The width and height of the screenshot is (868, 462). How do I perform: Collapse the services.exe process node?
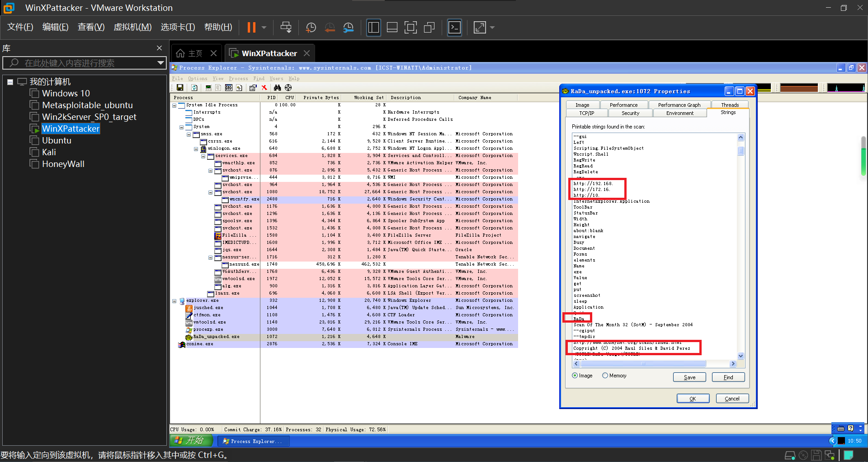[203, 156]
